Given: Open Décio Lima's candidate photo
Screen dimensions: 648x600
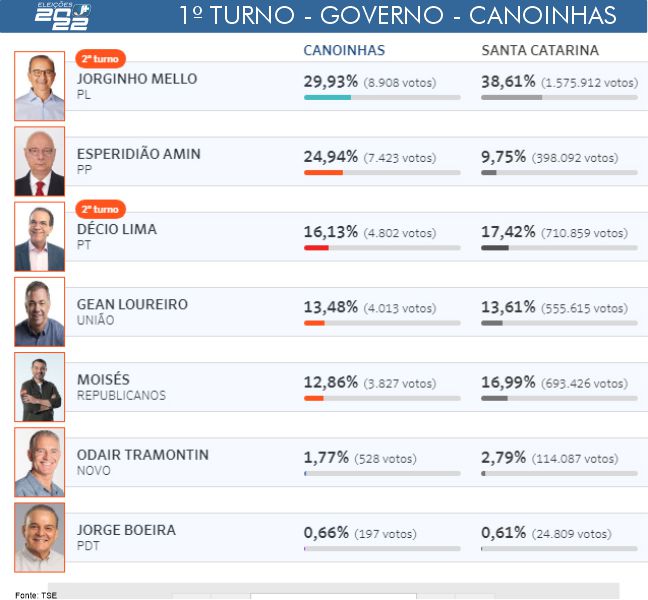Looking at the screenshot, I should click(40, 236).
